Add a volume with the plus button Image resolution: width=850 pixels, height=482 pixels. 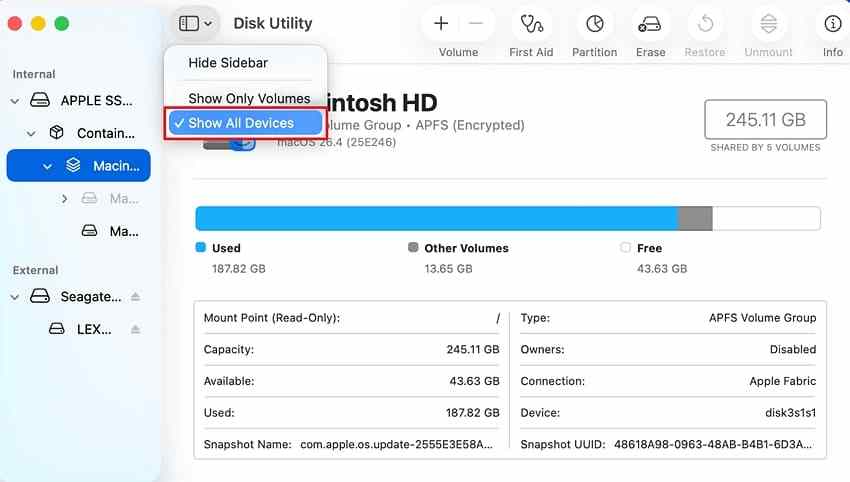pos(441,23)
